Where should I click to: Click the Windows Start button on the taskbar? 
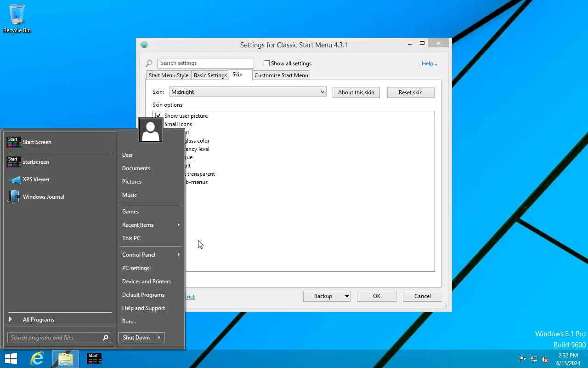(11, 358)
